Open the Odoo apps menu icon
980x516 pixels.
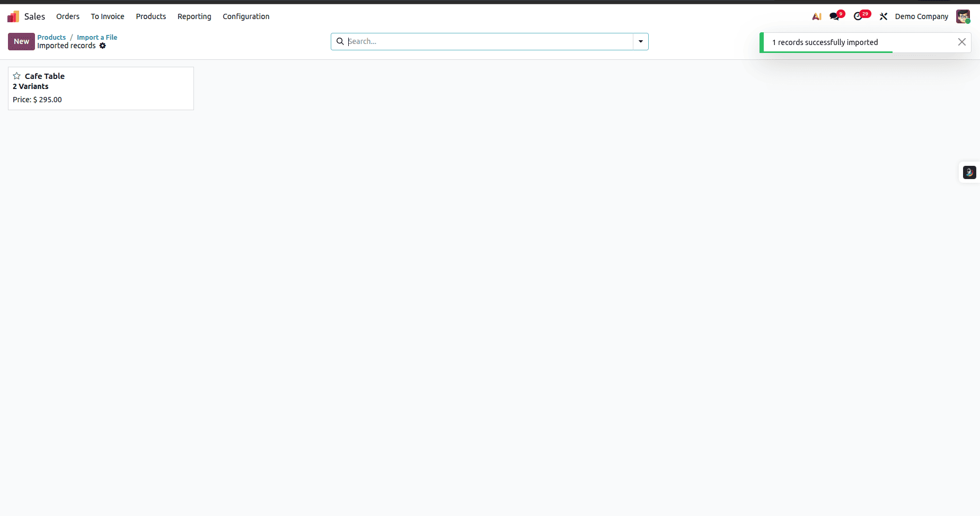13,16
